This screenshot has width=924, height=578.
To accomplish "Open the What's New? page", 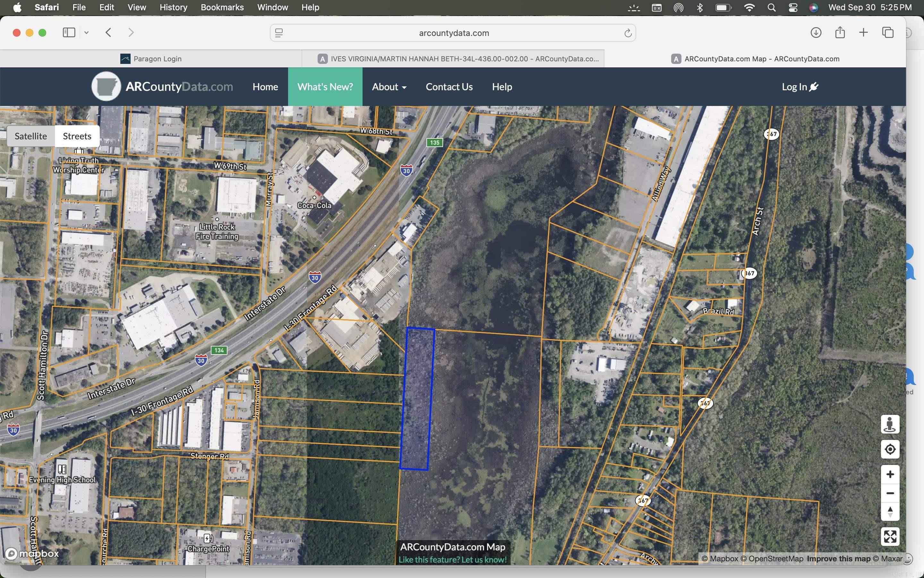I will pyautogui.click(x=325, y=87).
